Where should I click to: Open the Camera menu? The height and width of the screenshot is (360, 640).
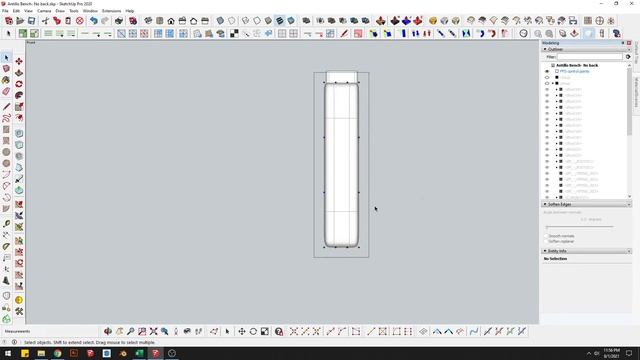coord(44,11)
